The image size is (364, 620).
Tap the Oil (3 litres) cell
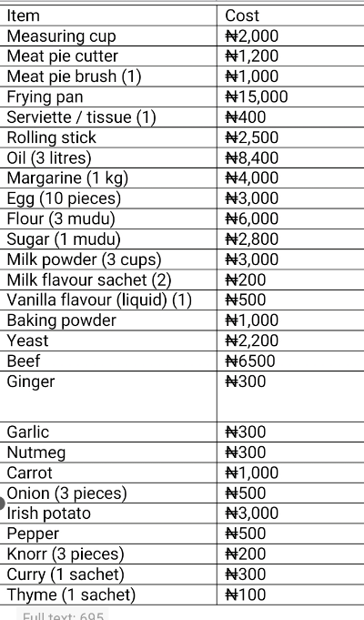click(108, 158)
